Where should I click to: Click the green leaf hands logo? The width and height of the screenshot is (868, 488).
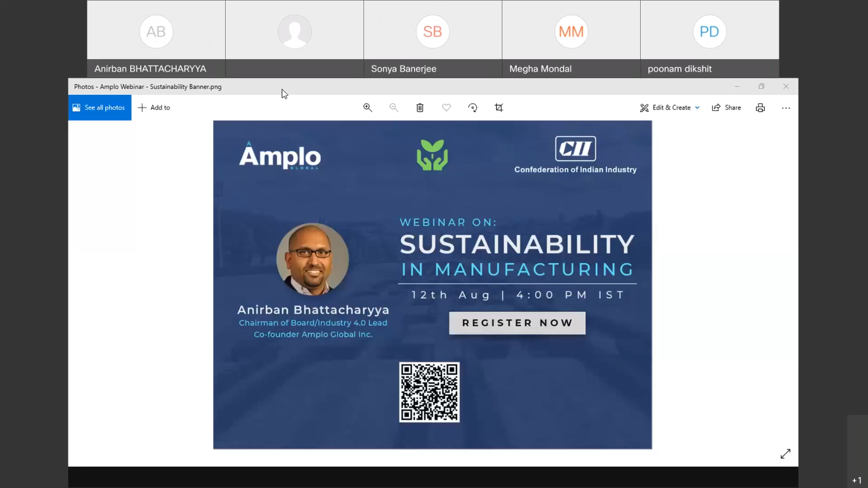[x=432, y=155]
